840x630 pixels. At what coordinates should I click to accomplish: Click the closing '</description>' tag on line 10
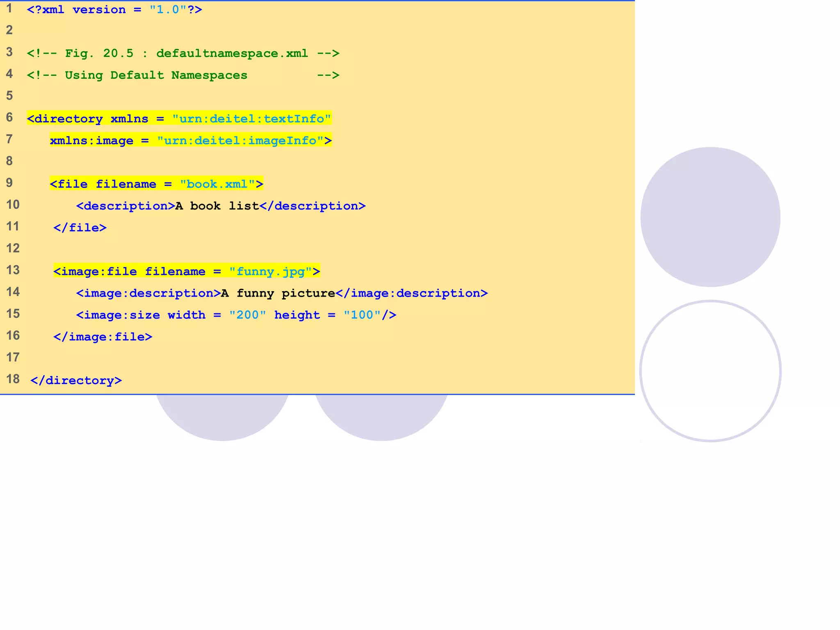click(313, 206)
